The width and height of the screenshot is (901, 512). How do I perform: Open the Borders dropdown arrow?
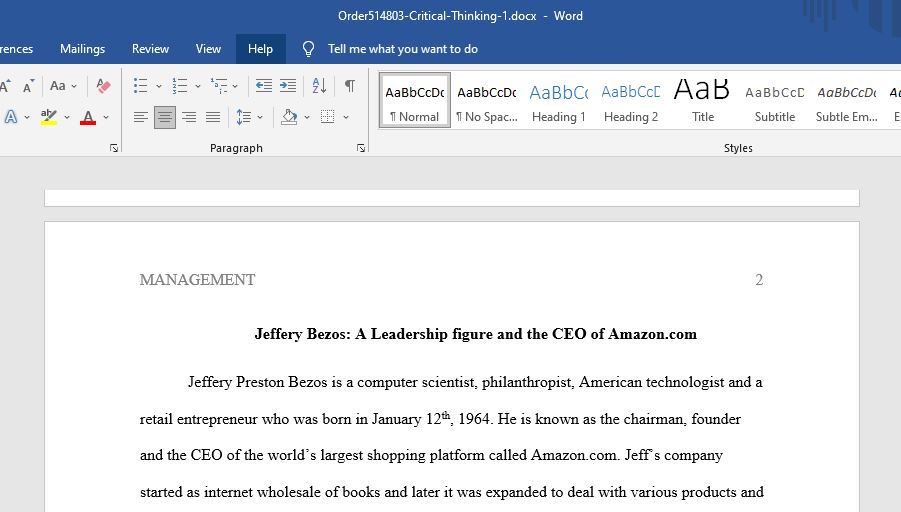point(346,117)
